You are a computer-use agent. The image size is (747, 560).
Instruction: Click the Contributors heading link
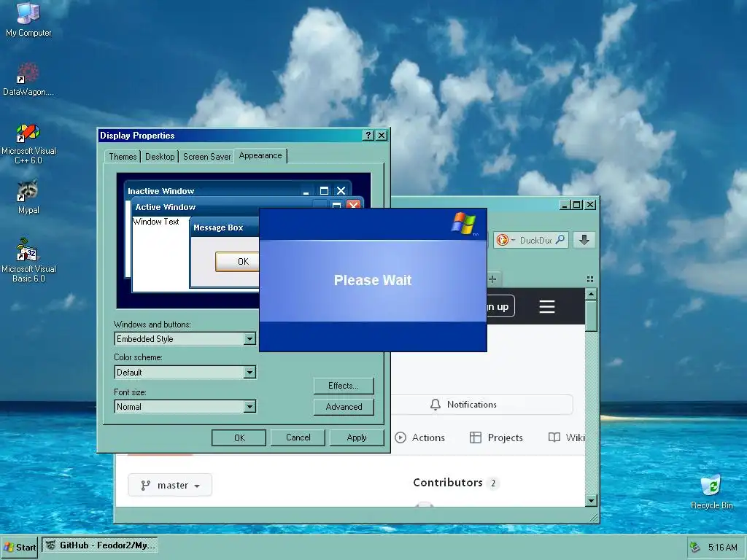pyautogui.click(x=448, y=483)
